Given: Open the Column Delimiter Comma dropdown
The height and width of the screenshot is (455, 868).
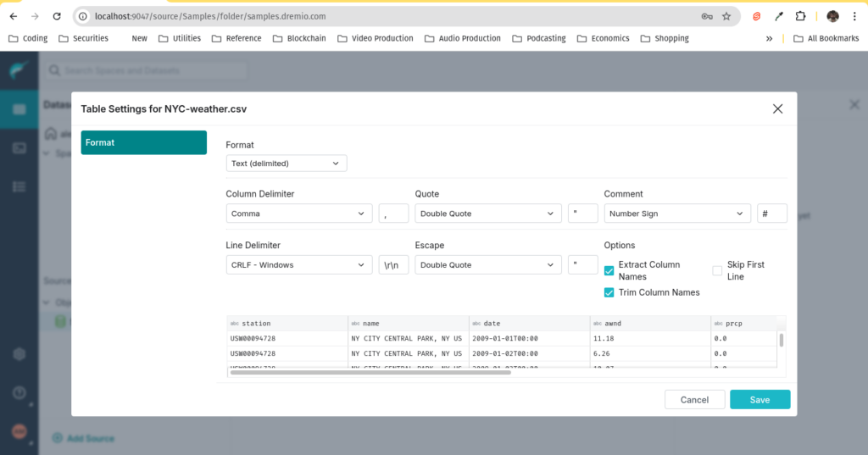Looking at the screenshot, I should [299, 214].
